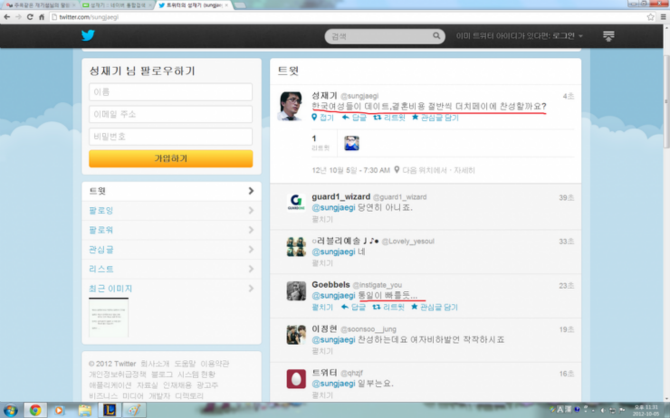Viewport: 670px width, 418px height.
Task: Click guard1_wizard avatar
Action: (296, 203)
